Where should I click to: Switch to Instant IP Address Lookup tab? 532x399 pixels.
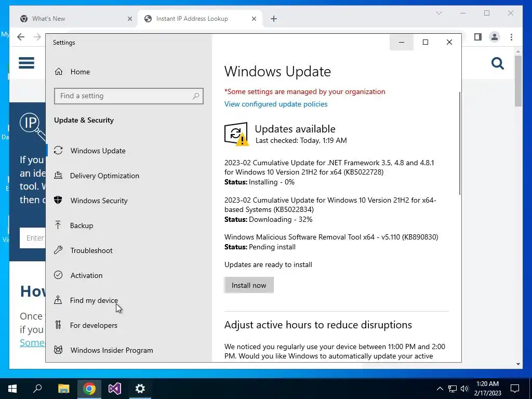click(x=200, y=19)
